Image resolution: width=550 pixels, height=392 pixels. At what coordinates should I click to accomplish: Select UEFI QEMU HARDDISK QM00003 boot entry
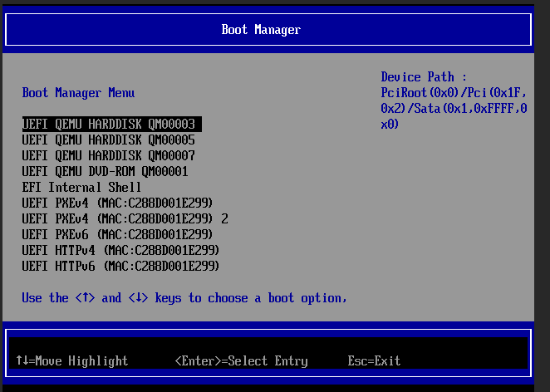point(111,124)
